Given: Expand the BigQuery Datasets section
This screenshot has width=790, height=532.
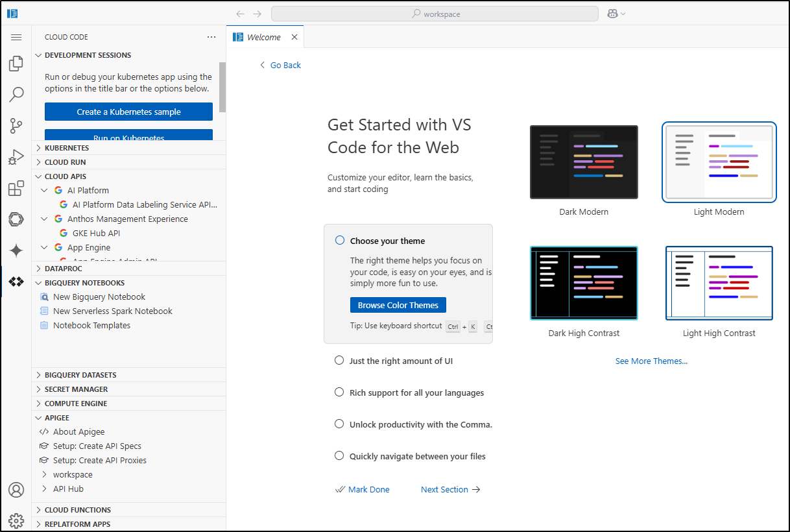Looking at the screenshot, I should coord(128,375).
